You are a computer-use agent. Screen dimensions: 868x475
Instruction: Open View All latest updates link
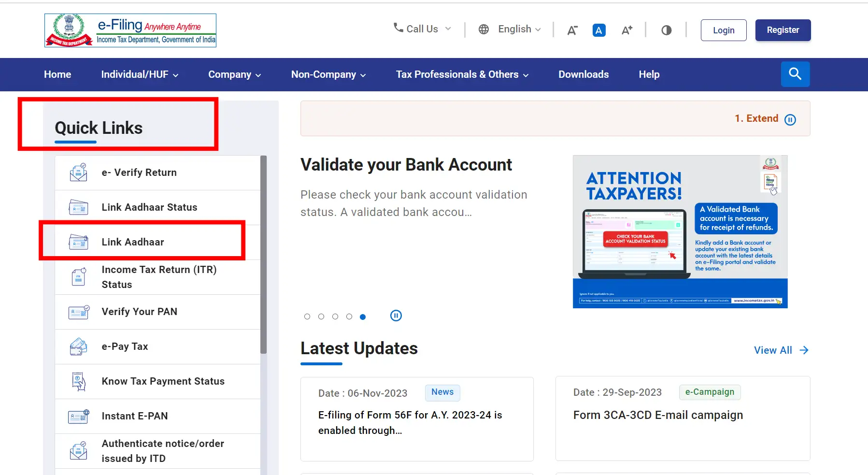pos(781,350)
